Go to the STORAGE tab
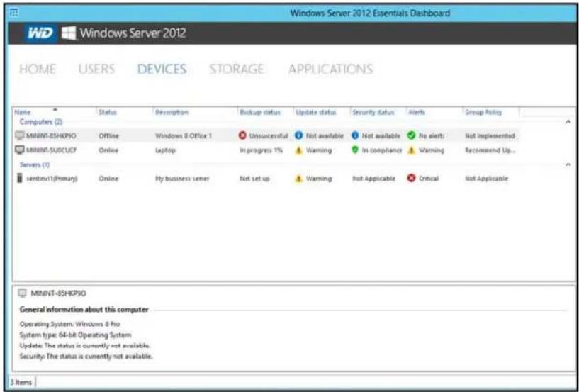This screenshot has height=392, width=579. click(237, 69)
